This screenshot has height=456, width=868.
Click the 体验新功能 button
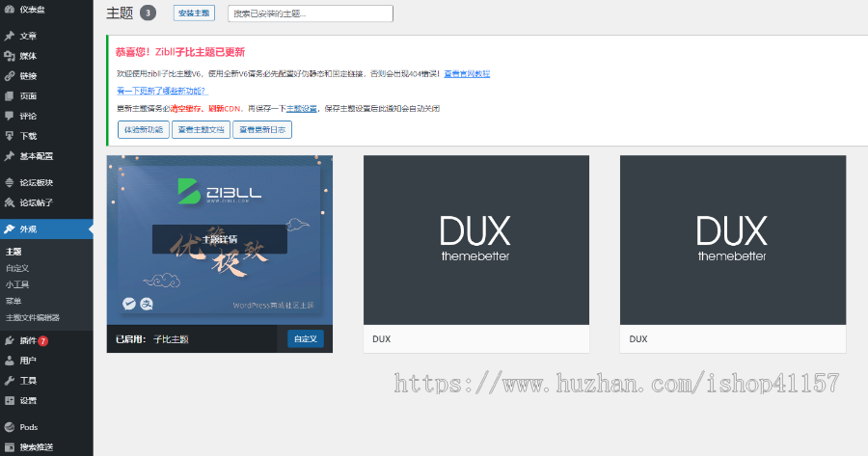[x=144, y=129]
